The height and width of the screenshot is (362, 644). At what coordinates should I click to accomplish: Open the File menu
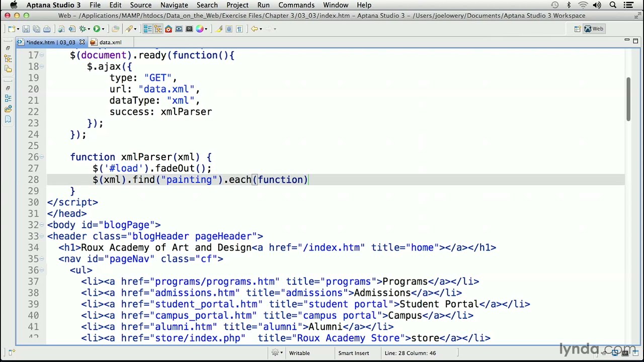point(95,5)
